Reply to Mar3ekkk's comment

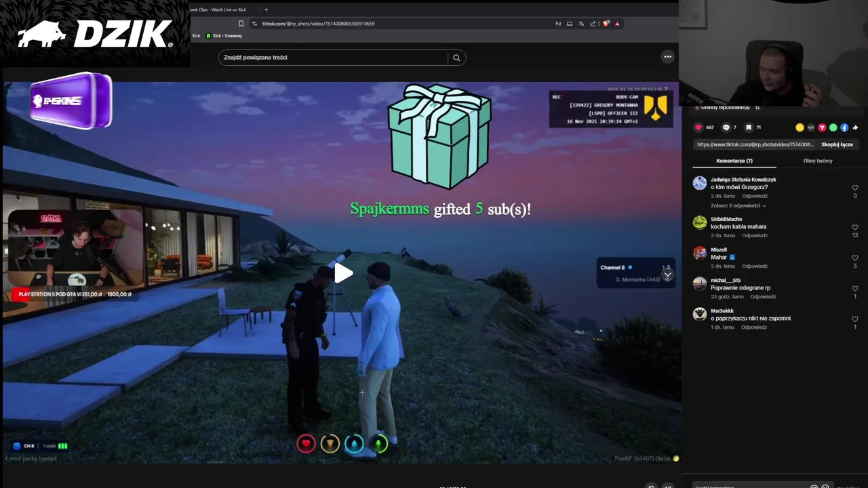point(755,327)
